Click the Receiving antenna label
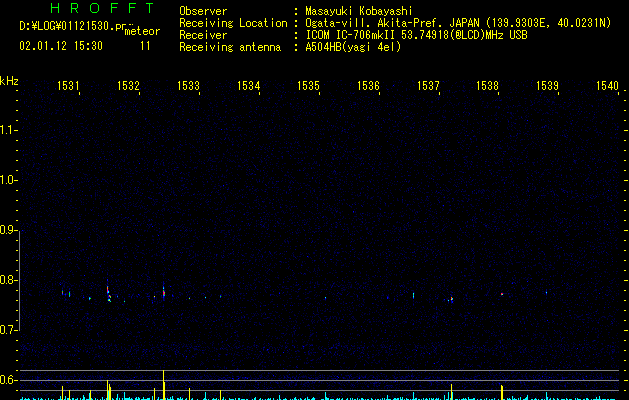 pos(230,47)
